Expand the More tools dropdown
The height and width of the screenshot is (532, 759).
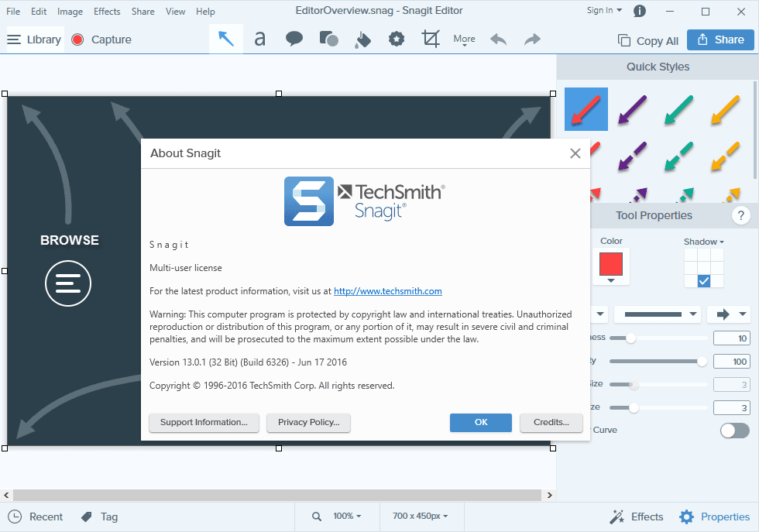465,39
